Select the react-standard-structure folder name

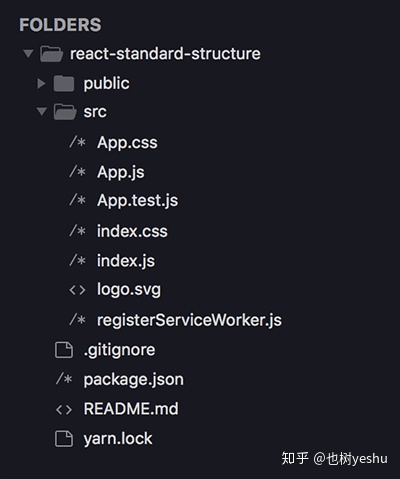point(165,54)
